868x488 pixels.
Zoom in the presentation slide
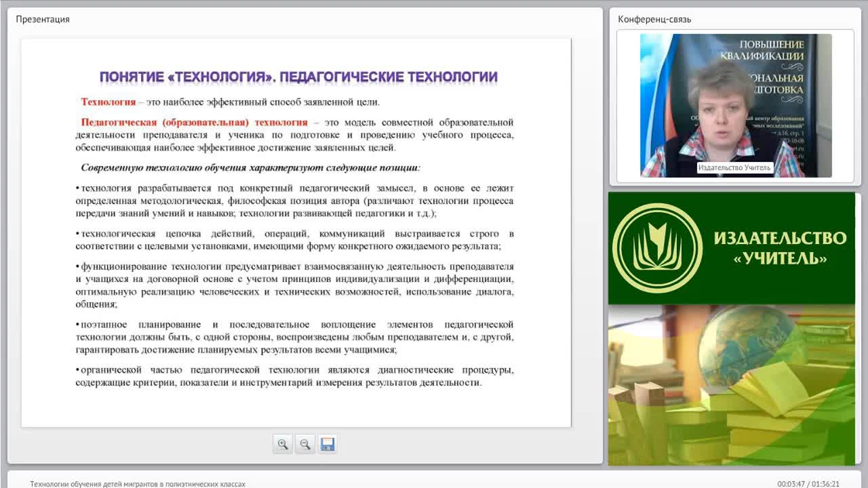(x=283, y=445)
